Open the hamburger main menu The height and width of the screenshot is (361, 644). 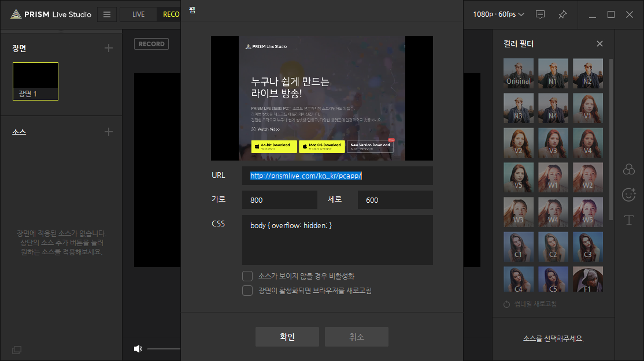click(107, 14)
